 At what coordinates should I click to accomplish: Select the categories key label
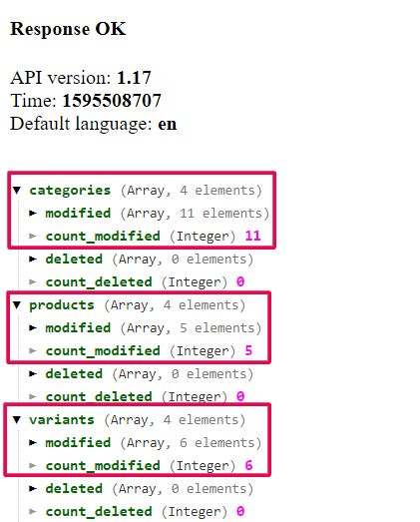pos(70,191)
